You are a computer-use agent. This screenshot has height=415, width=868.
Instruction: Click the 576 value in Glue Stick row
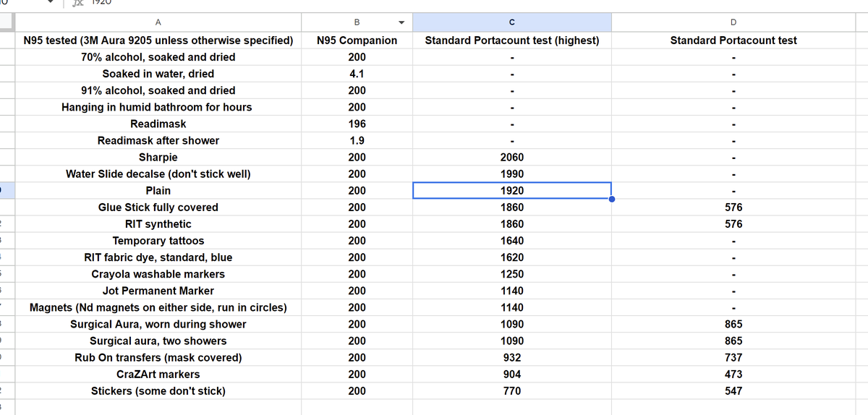(733, 208)
